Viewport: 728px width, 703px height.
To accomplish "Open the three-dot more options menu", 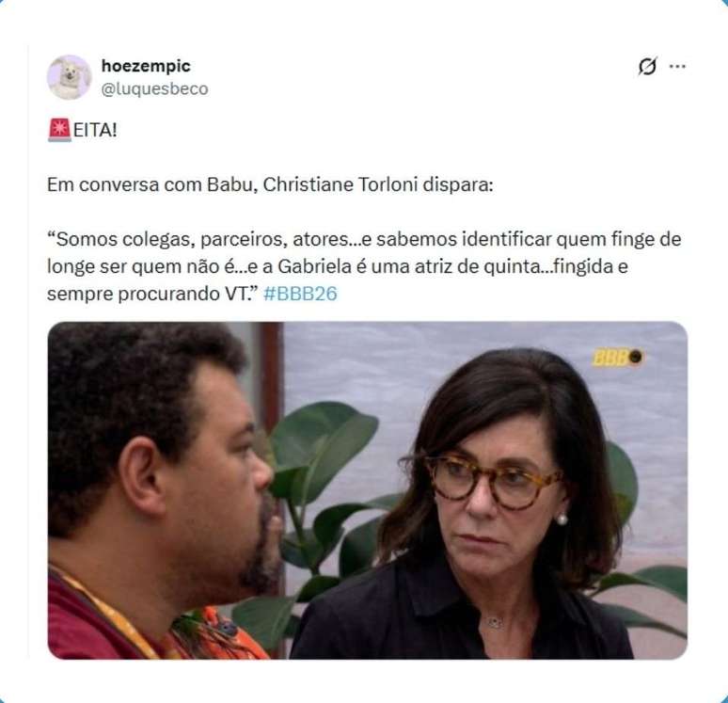I will (x=677, y=67).
